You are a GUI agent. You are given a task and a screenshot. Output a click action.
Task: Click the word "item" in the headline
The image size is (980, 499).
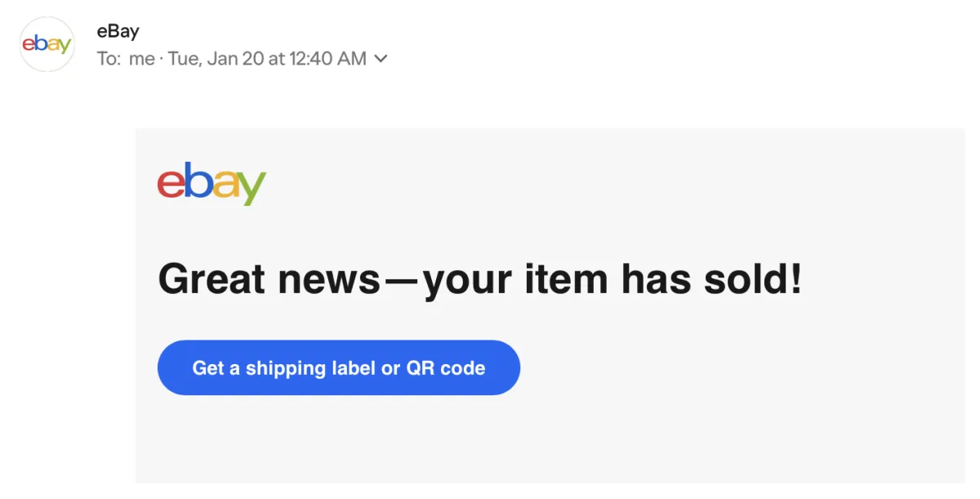tap(566, 279)
